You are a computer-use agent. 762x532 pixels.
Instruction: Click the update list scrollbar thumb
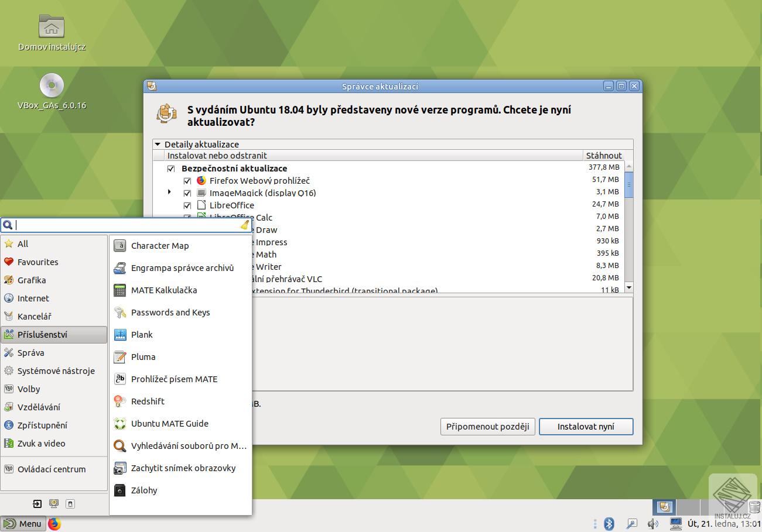pyautogui.click(x=629, y=185)
